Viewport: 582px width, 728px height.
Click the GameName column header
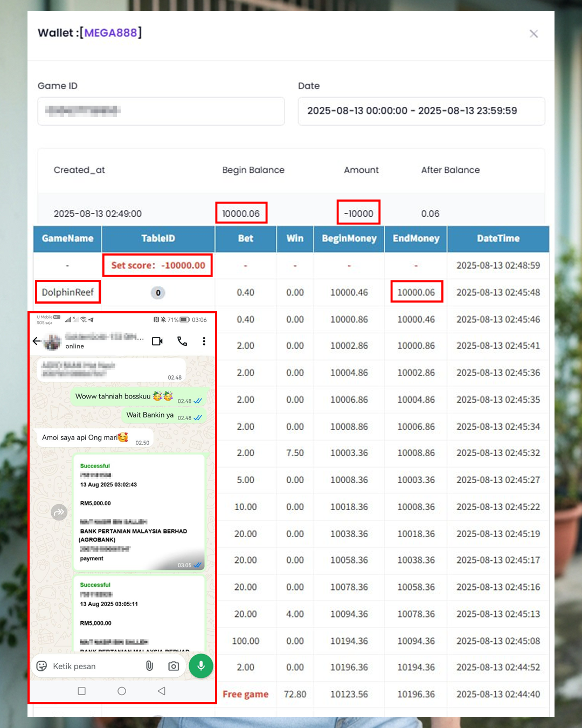click(x=67, y=238)
